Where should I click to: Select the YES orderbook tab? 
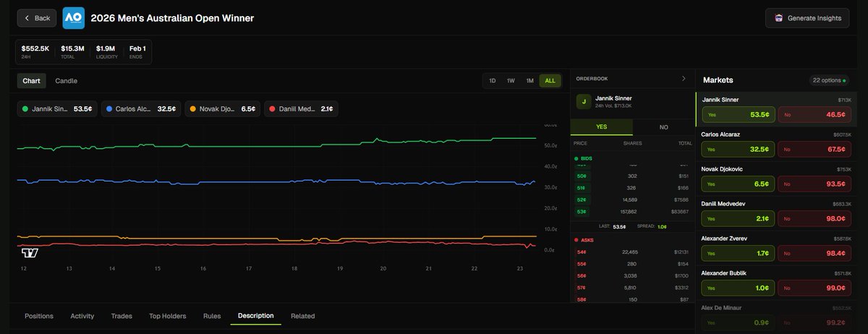click(x=601, y=127)
